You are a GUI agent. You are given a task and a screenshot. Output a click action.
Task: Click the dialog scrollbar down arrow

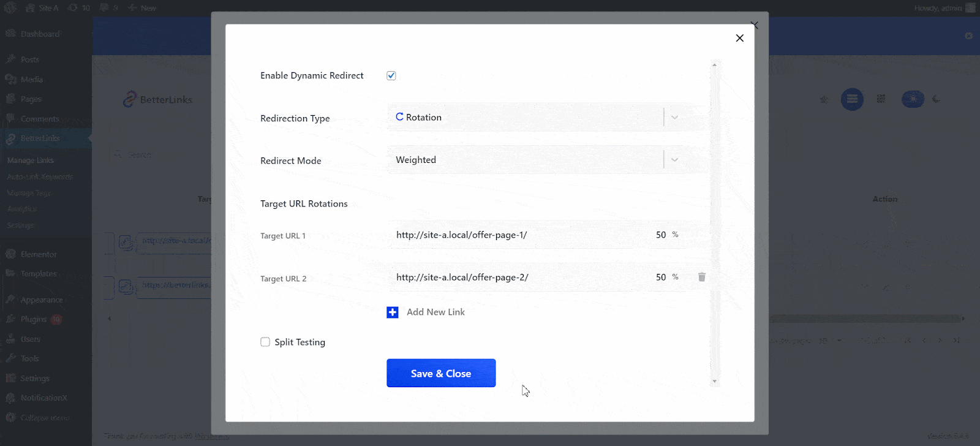click(x=714, y=382)
